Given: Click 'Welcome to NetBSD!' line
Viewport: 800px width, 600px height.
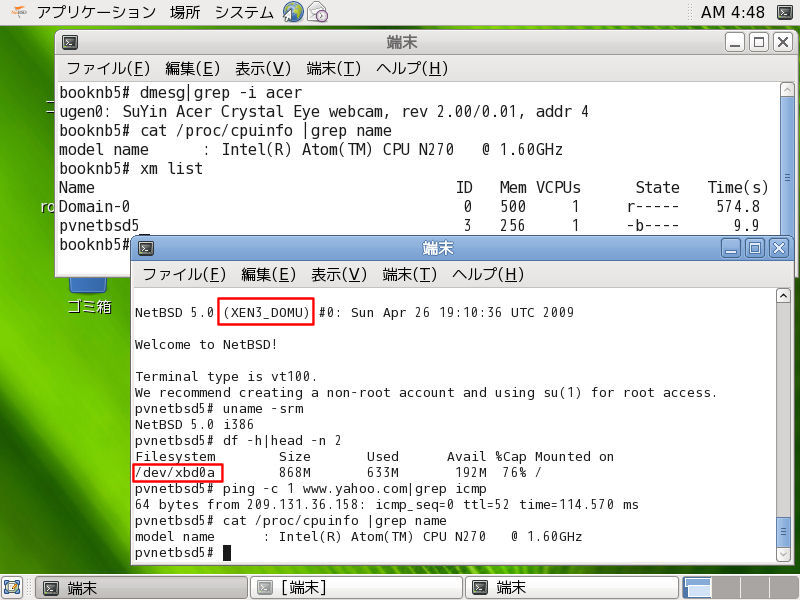Looking at the screenshot, I should click(207, 345).
